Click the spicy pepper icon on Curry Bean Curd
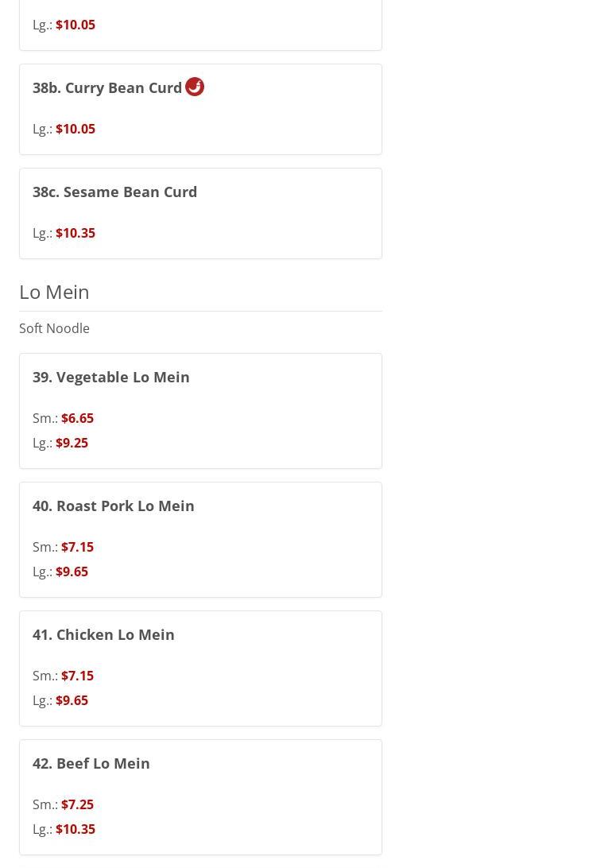The height and width of the screenshot is (868, 612). tap(195, 87)
